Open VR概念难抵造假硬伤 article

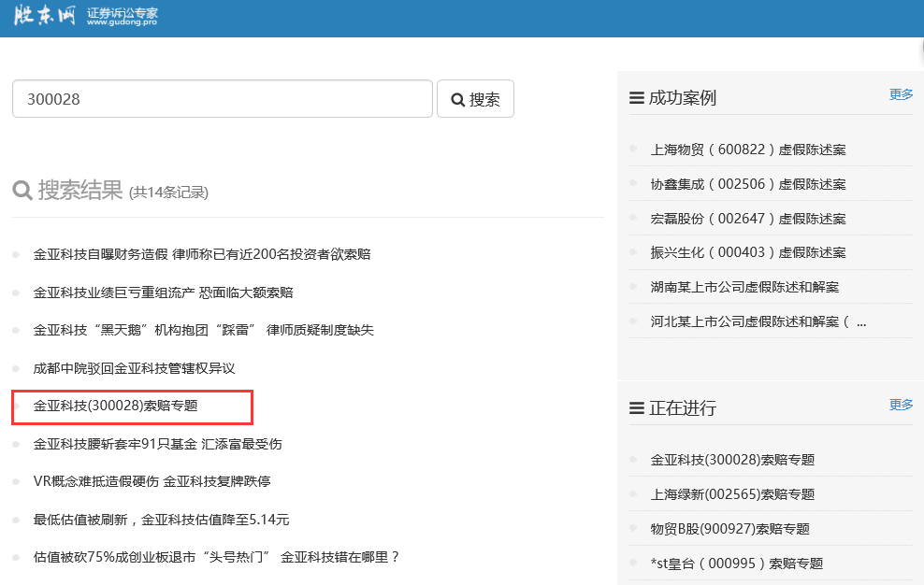[152, 481]
